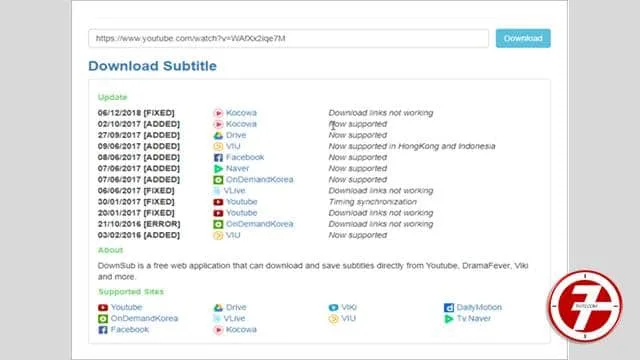Viewport: 640px width, 360px height.
Task: Open VIU link in 03/02/2016 row
Action: pyautogui.click(x=233, y=235)
